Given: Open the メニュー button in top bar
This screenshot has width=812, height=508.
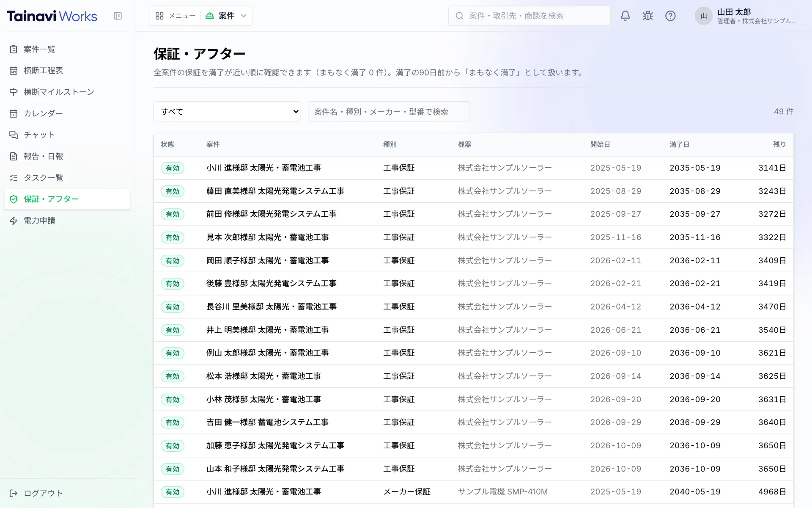Looking at the screenshot, I should click(175, 16).
